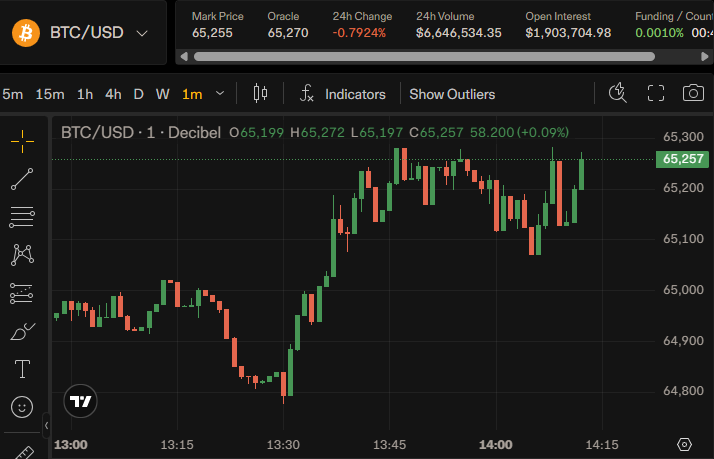The height and width of the screenshot is (459, 714).
Task: Open the emoji icons tool
Action: [22, 407]
